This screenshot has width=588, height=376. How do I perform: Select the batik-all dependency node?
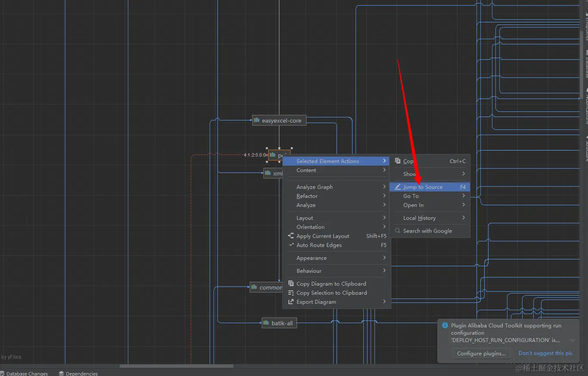coord(279,323)
